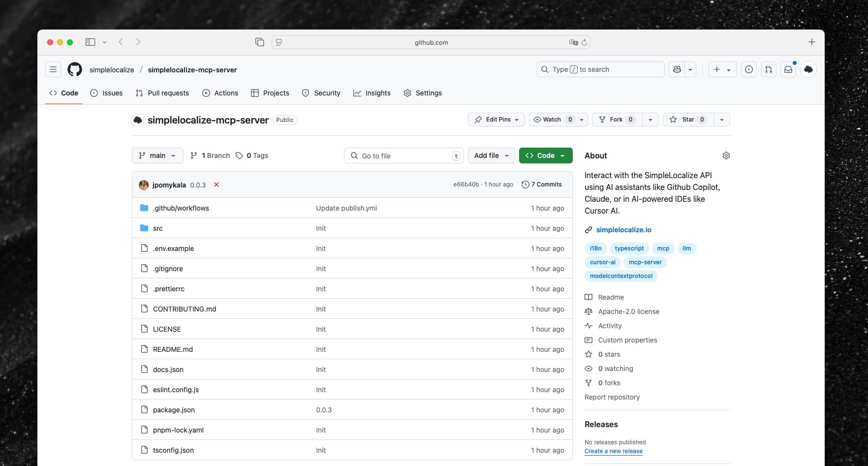Reload the page with the refresh icon
868x466 pixels.
[584, 42]
